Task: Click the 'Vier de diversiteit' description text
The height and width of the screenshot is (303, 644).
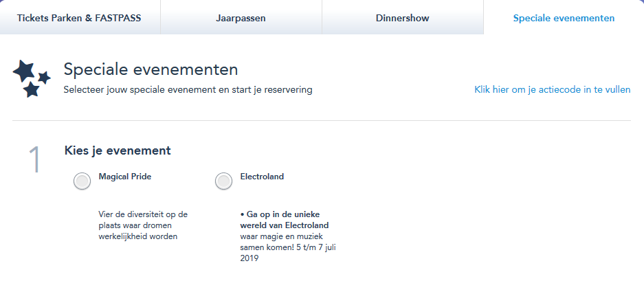Action: (143, 225)
